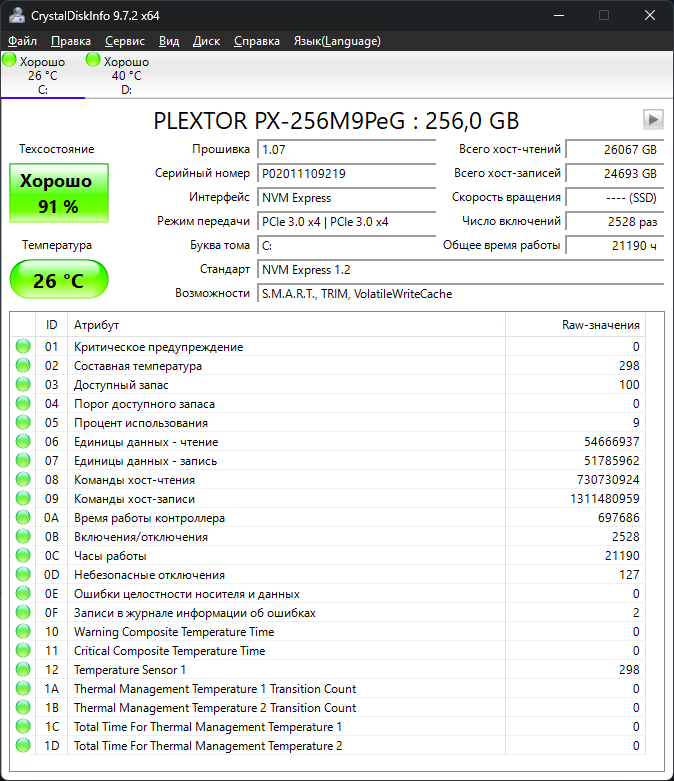Click status icon for Total Time Thermal Management 2

tap(23, 745)
